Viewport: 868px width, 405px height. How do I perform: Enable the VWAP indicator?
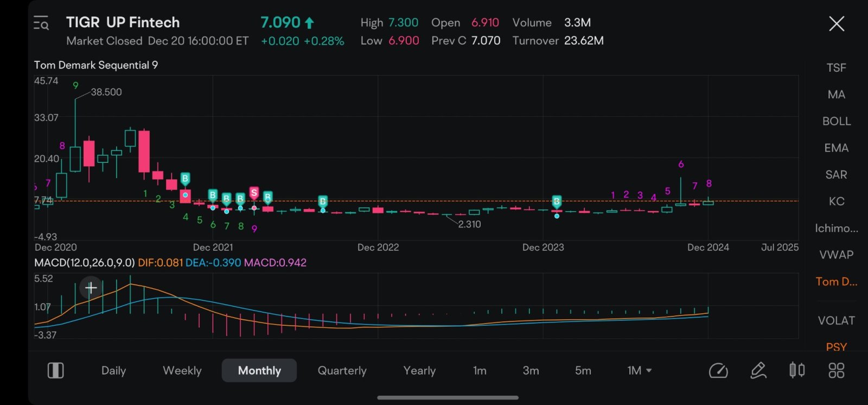[836, 255]
